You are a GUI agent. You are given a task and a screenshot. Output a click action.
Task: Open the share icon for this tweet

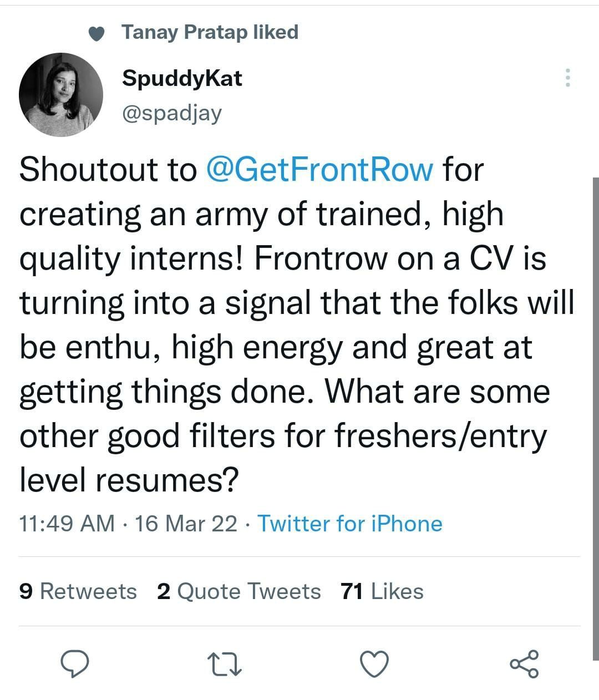click(x=524, y=663)
